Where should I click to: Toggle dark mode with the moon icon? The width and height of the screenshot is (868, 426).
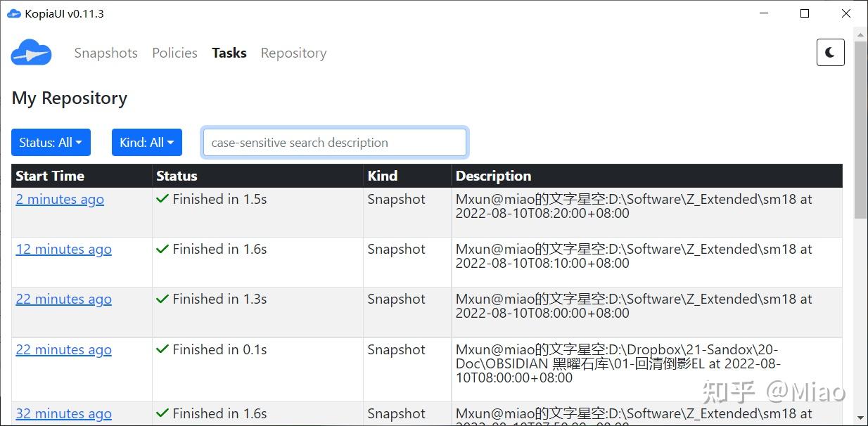[x=830, y=53]
